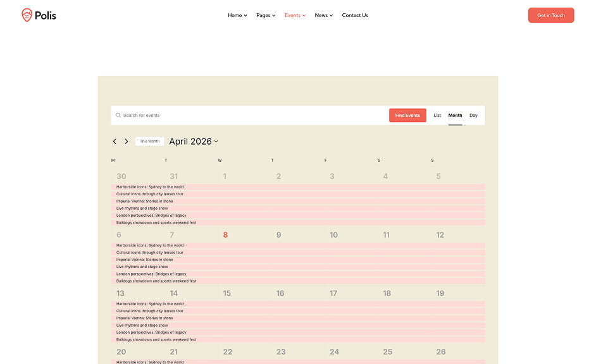
Task: Select day 9 in calendar
Action: point(278,234)
